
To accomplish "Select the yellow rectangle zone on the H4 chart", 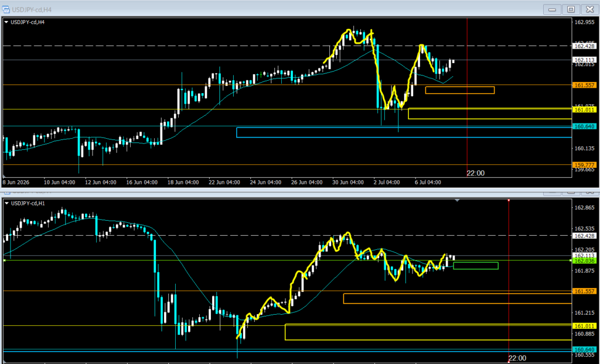I will click(x=490, y=114).
